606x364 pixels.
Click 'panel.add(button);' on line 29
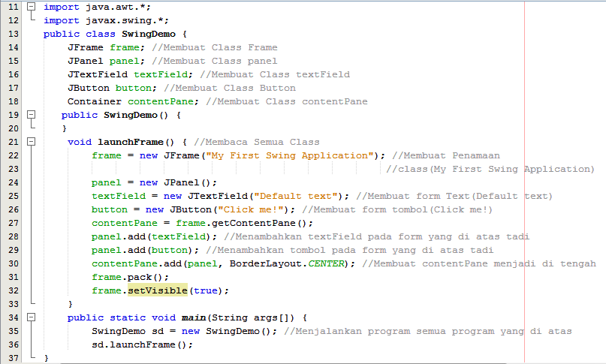pos(146,251)
